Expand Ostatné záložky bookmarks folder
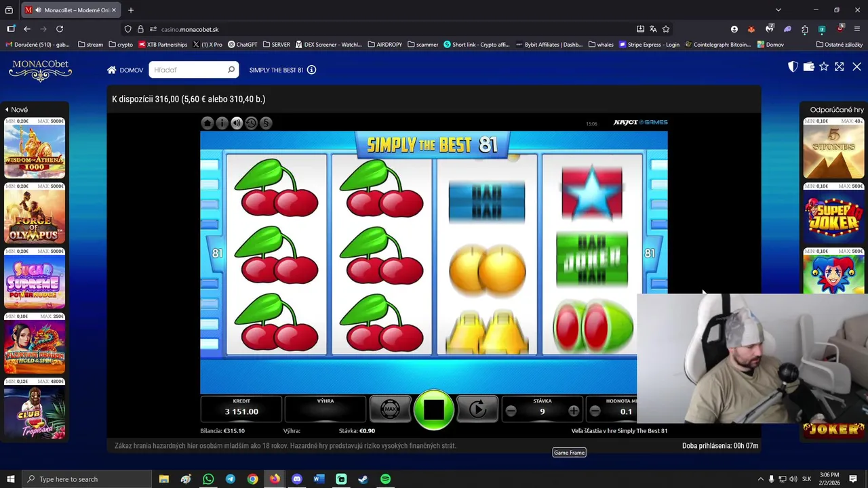Image resolution: width=868 pixels, height=488 pixels. pyautogui.click(x=840, y=45)
